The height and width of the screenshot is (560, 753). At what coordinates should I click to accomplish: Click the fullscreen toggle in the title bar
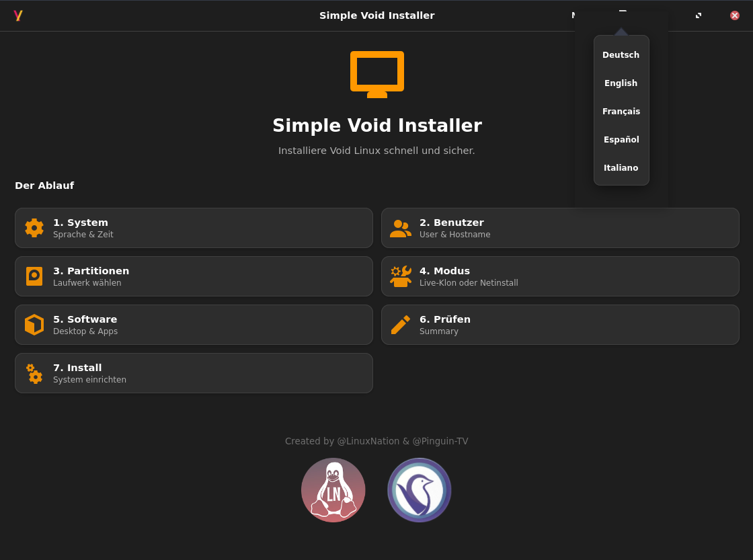click(x=698, y=15)
